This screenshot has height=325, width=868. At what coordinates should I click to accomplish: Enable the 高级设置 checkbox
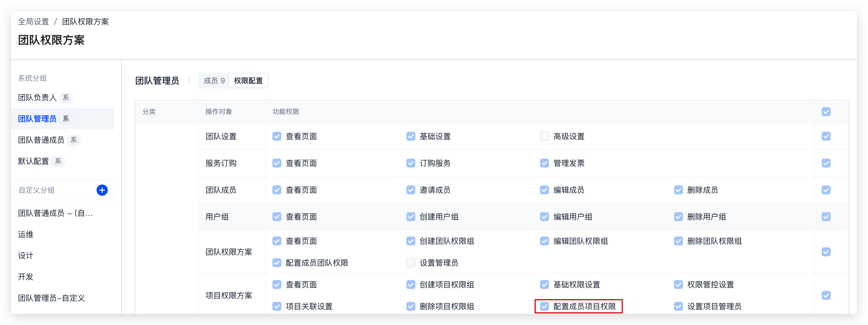[544, 136]
